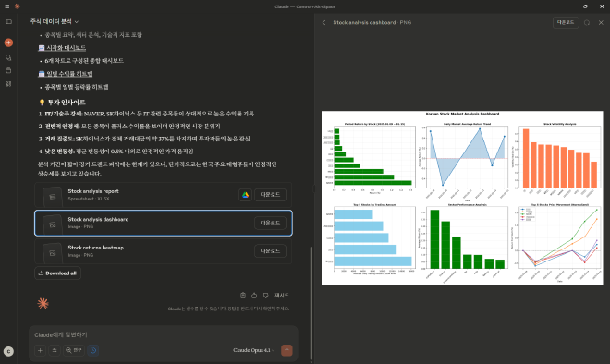
Task: Download the Stock analysis dashboard PNG
Action: pos(270,223)
